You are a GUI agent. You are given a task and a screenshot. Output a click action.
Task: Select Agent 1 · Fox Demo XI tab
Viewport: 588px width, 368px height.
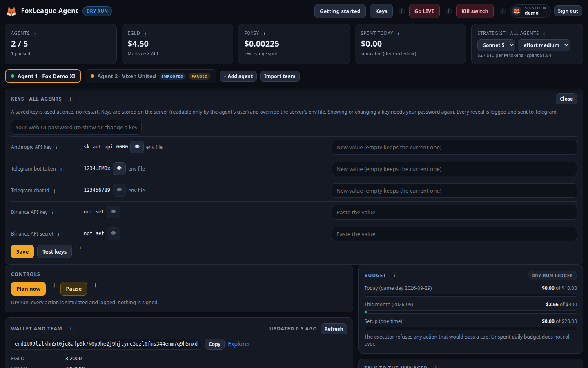tap(43, 76)
